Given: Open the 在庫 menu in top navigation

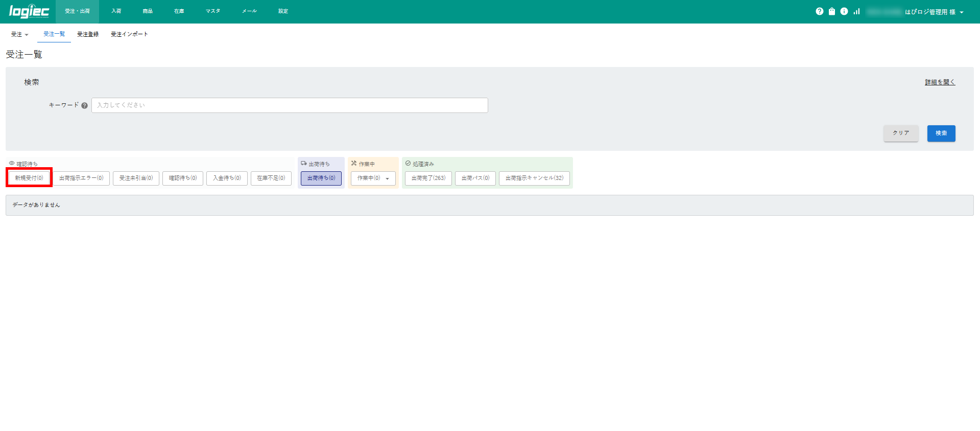Looking at the screenshot, I should pyautogui.click(x=179, y=11).
